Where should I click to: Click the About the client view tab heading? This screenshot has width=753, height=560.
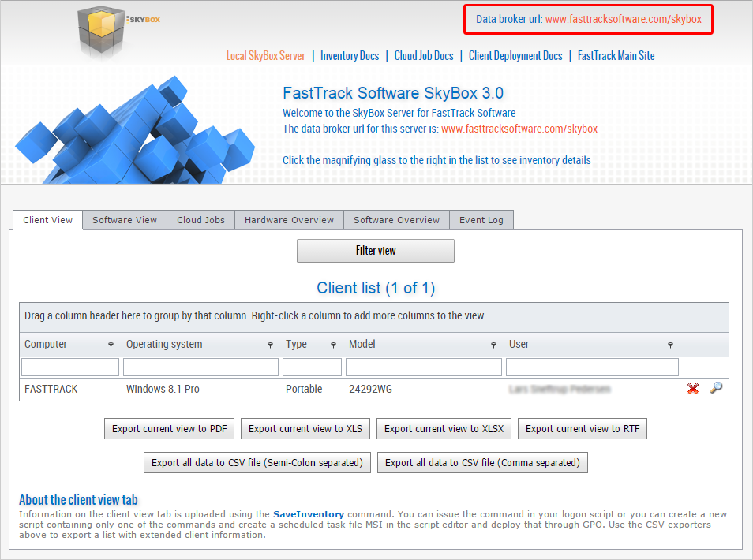78,499
